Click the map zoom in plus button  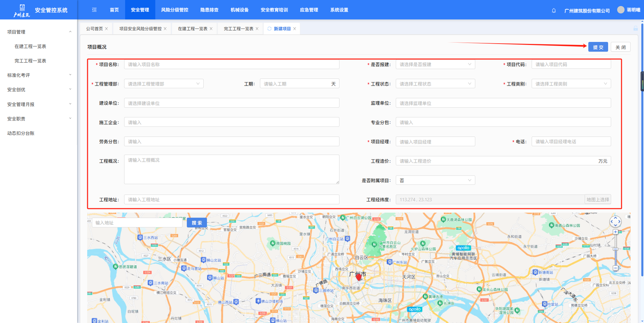615,232
